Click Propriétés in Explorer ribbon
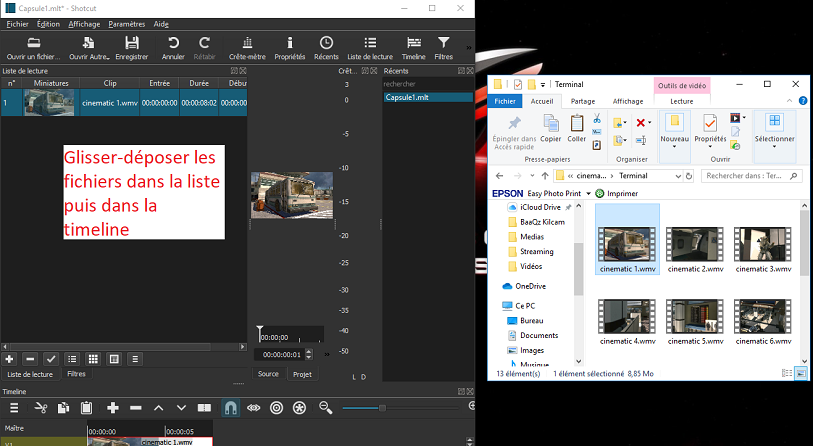Image resolution: width=813 pixels, height=446 pixels. 710,132
